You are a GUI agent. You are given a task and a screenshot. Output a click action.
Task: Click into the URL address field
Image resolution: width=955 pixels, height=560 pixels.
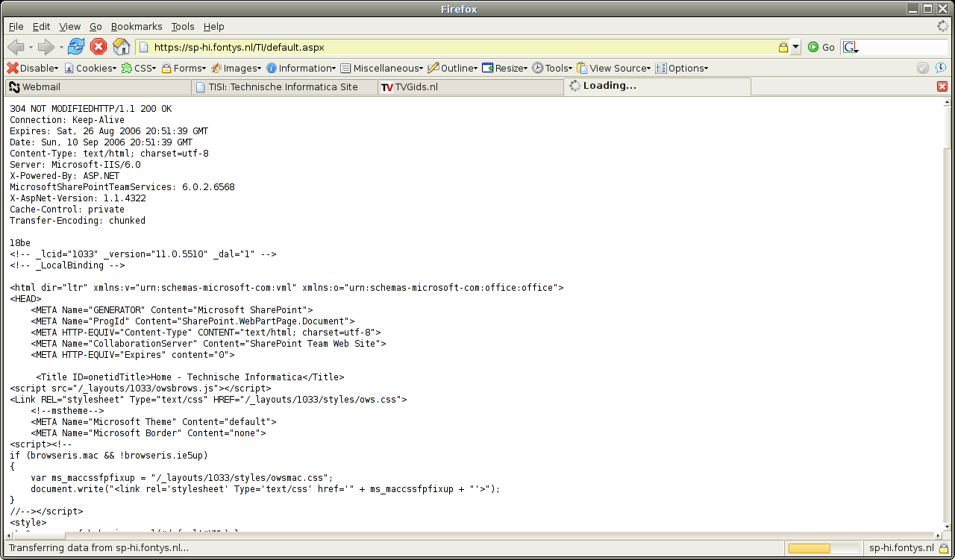(x=463, y=47)
